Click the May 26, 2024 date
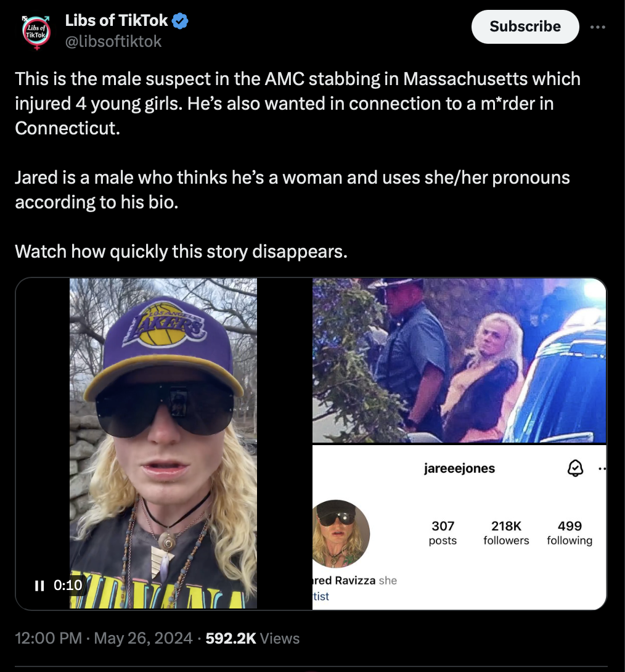The image size is (625, 672). click(x=143, y=638)
